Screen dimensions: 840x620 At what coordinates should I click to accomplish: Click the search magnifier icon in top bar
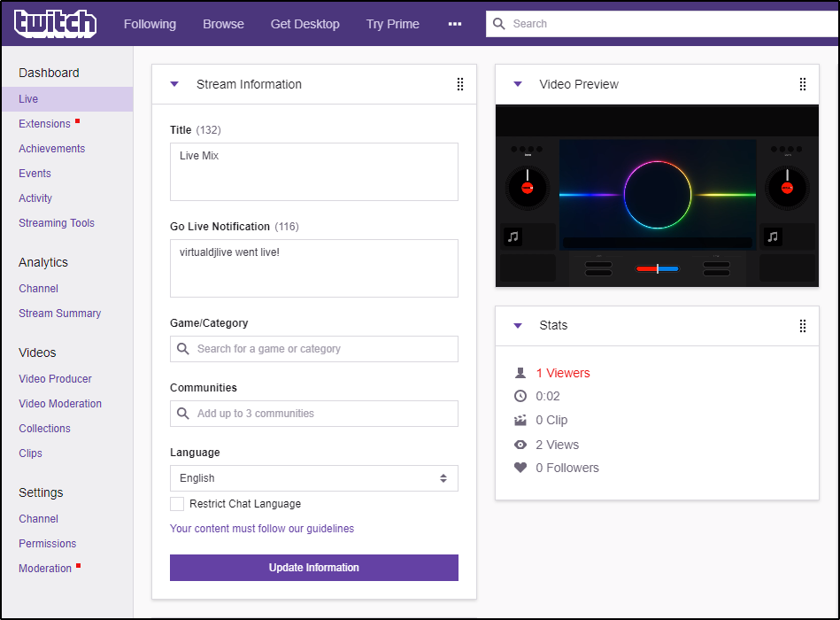[500, 24]
